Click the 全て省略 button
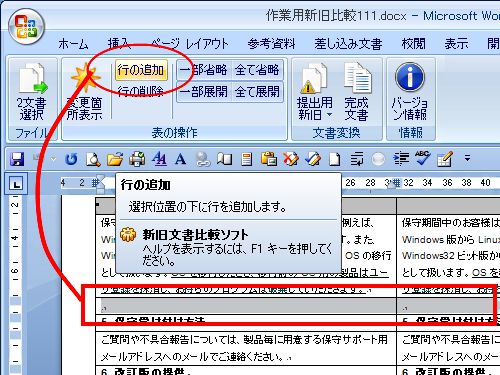 (257, 70)
